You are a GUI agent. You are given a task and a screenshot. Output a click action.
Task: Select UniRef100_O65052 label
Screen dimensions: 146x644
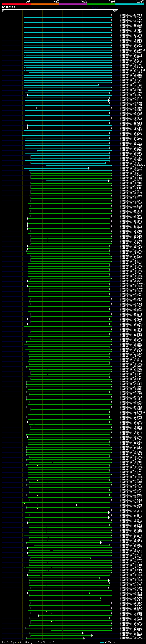tap(131, 95)
